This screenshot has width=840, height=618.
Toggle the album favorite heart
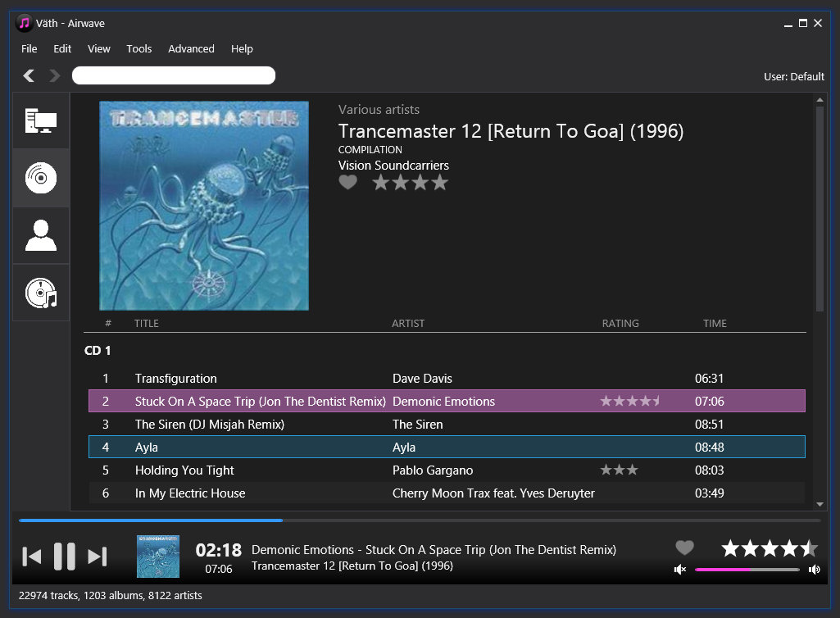(x=348, y=183)
